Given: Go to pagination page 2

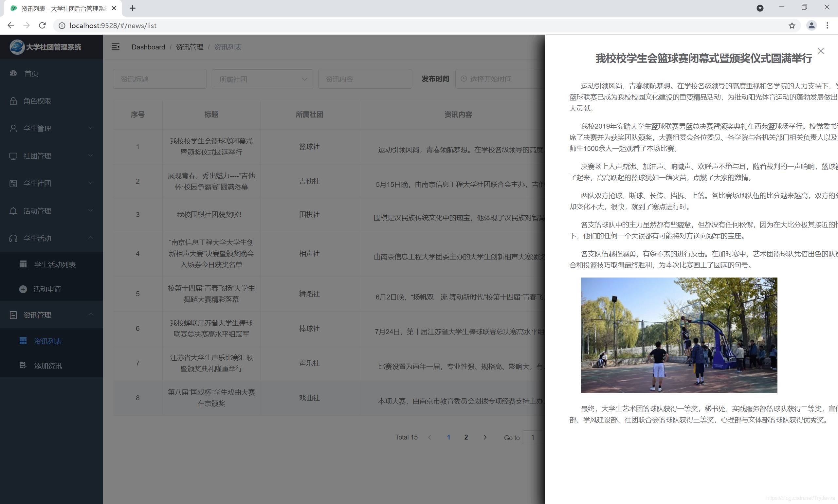Looking at the screenshot, I should 466,437.
